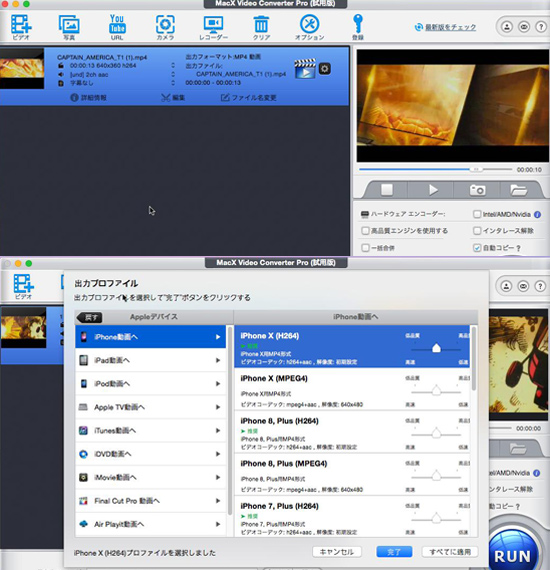
Task: Open the options wrench icon
Action: (309, 27)
